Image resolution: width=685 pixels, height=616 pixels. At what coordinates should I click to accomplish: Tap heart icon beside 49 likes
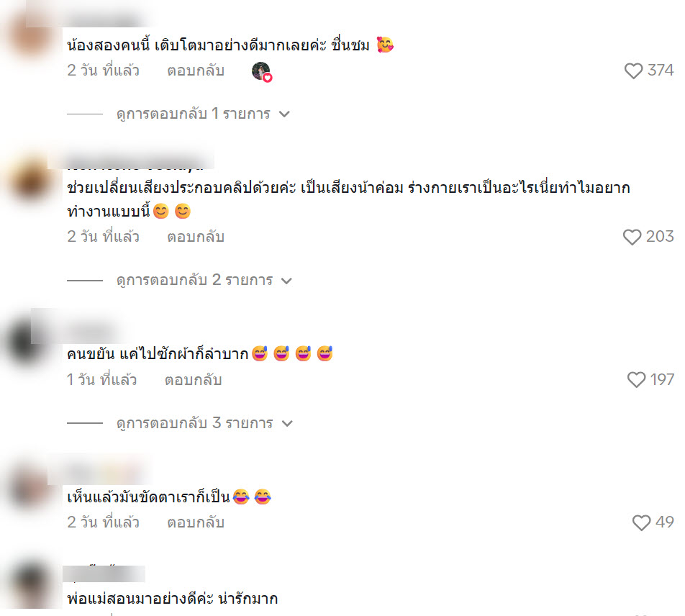click(x=641, y=522)
